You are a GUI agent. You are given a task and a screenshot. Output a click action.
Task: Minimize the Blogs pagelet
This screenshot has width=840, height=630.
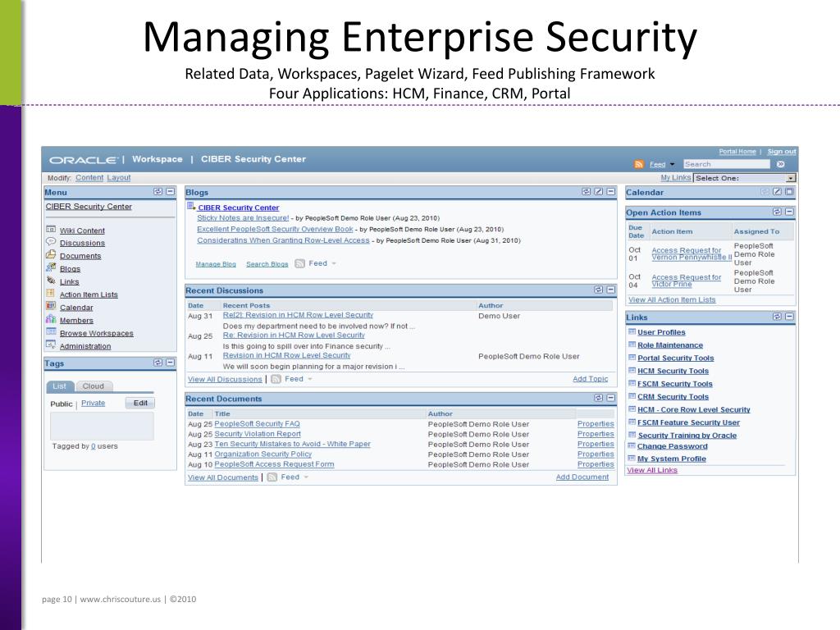click(x=610, y=191)
